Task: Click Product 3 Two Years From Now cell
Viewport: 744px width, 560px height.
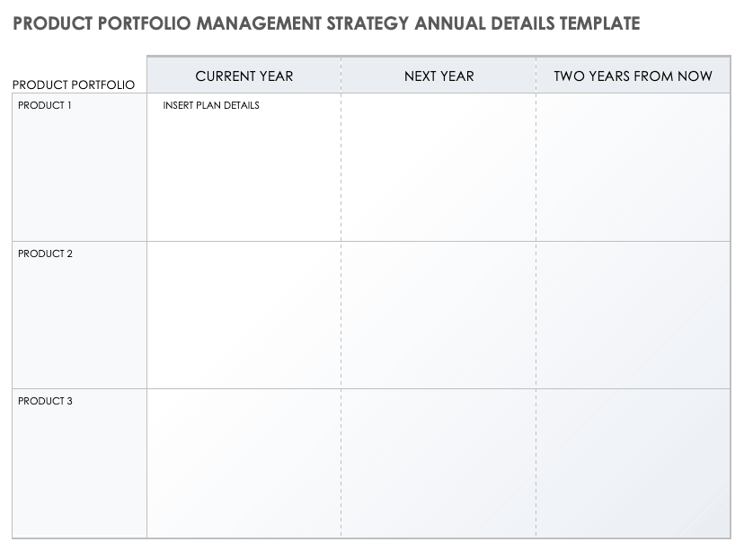Action: point(633,463)
